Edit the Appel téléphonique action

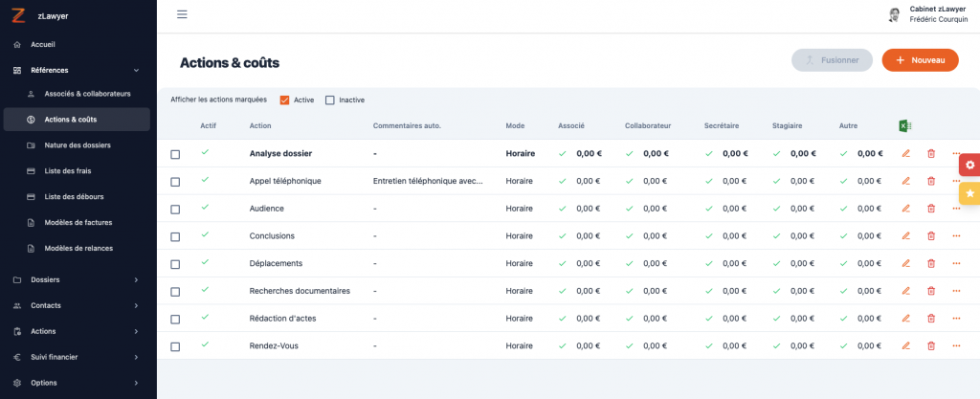click(905, 182)
